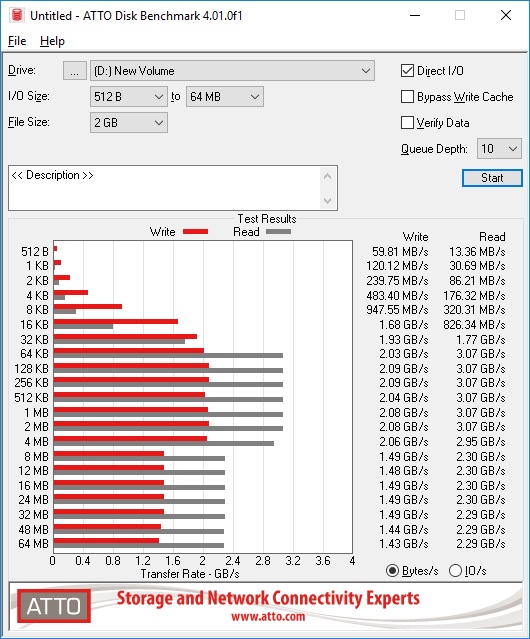The image size is (530, 639).
Task: Expand the 64 MB maximum I/O size dropdown
Action: pyautogui.click(x=225, y=97)
